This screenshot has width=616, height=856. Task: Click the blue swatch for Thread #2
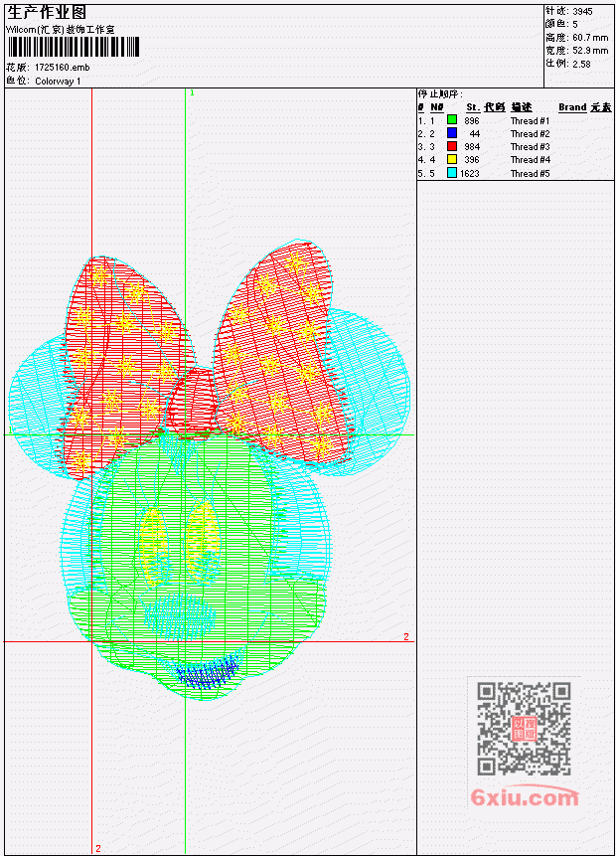click(x=452, y=133)
